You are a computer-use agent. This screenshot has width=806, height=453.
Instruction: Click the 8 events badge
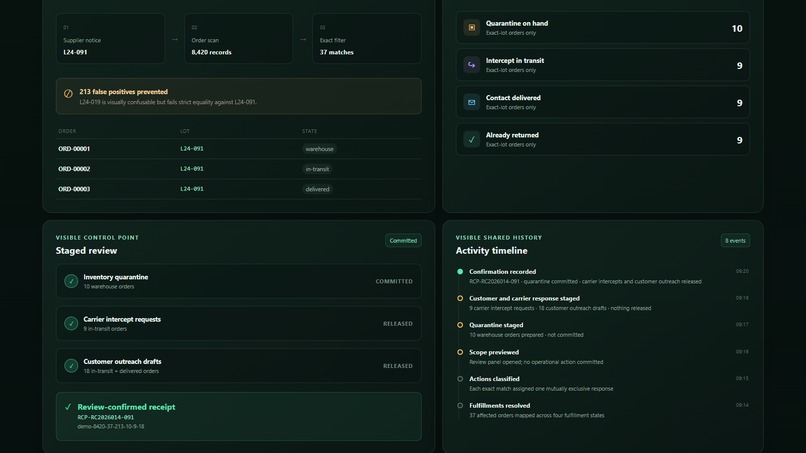[x=735, y=241]
